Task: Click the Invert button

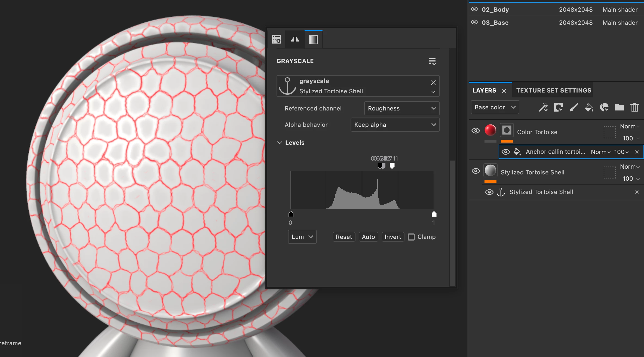Action: [392, 237]
